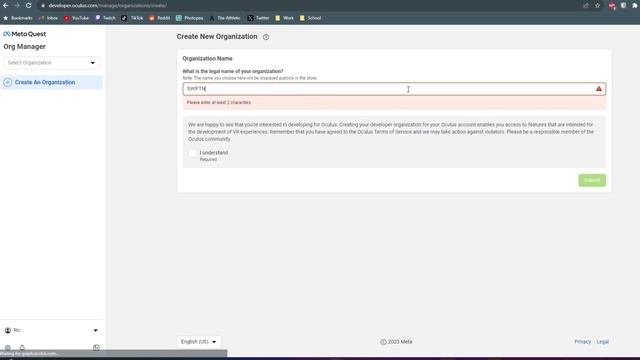640x360 pixels.
Task: Reload the page with the refresh icon
Action: [29, 6]
